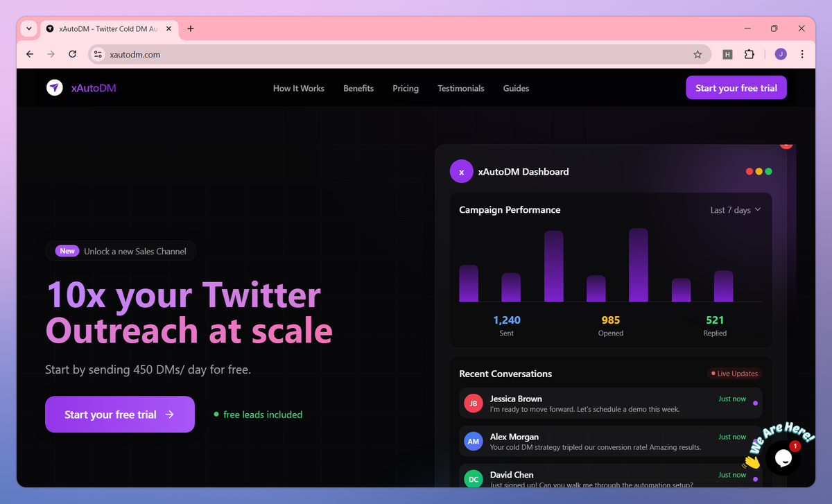The height and width of the screenshot is (504, 832).
Task: Click the Testimonials menu item
Action: 460,88
